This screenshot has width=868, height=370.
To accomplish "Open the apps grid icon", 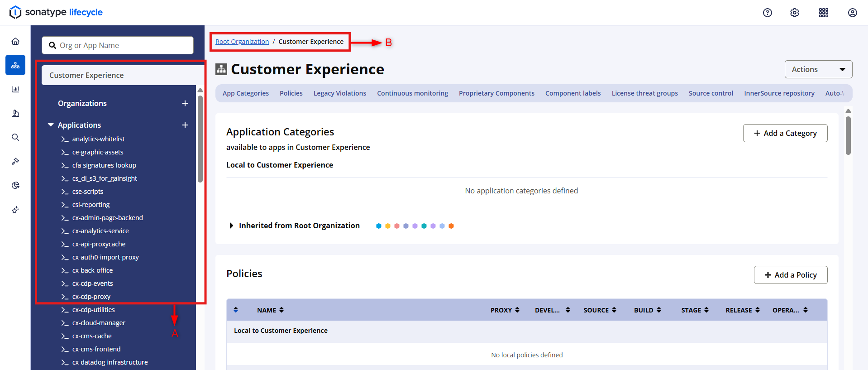I will pyautogui.click(x=824, y=13).
